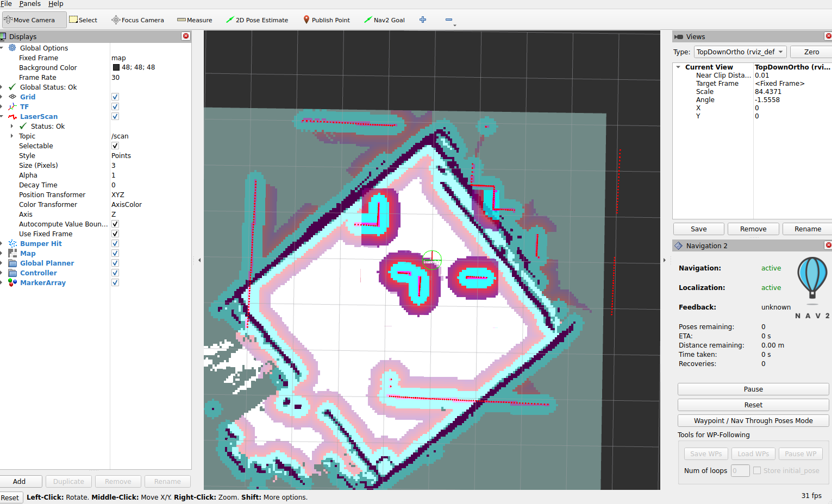Expand the LaserScan Topic property
Screen dimensions: 832x504
point(12,136)
